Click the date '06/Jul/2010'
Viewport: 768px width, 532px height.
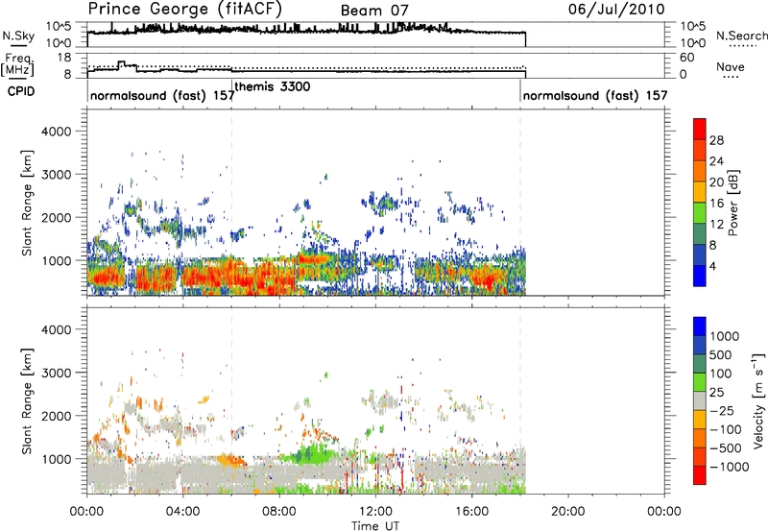coord(616,10)
